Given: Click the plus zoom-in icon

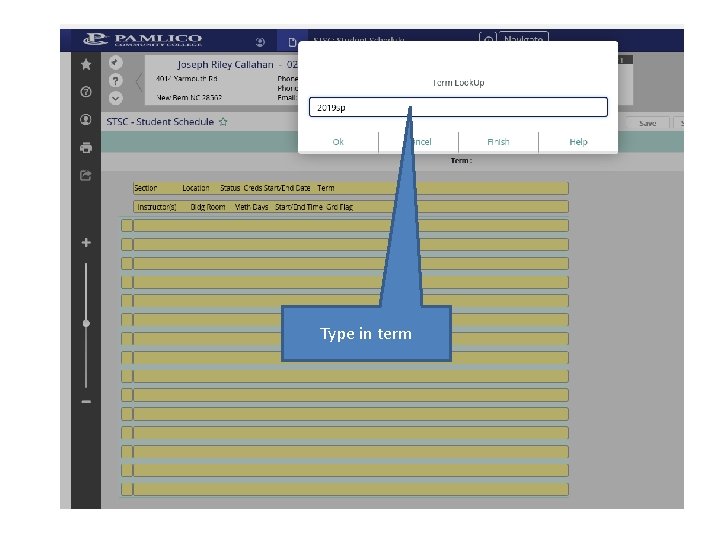Looking at the screenshot, I should click(86, 242).
